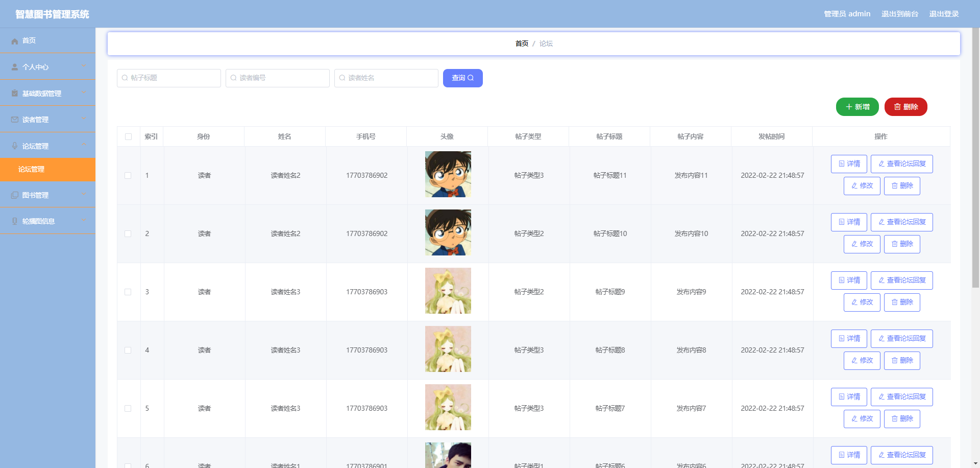Check the checkbox for row 帖子标题10
The width and height of the screenshot is (980, 468).
[x=128, y=234]
